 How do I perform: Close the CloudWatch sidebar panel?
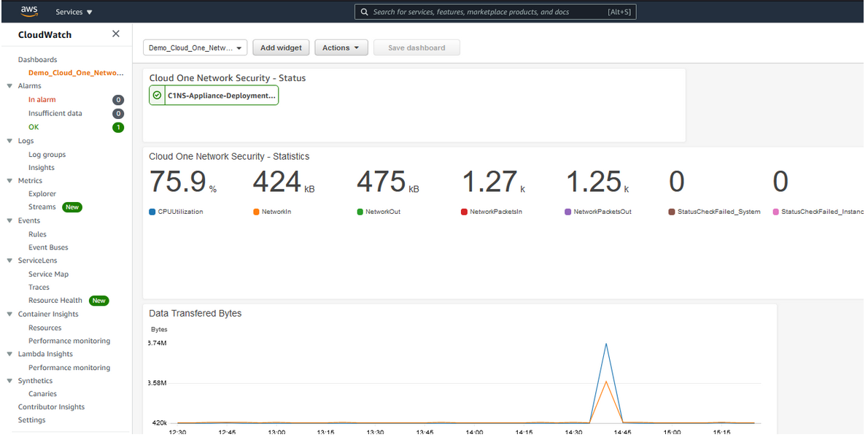pos(116,34)
